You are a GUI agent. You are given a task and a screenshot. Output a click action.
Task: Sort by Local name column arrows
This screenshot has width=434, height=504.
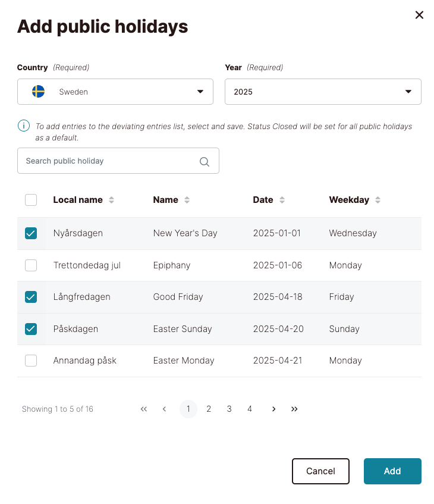(111, 201)
